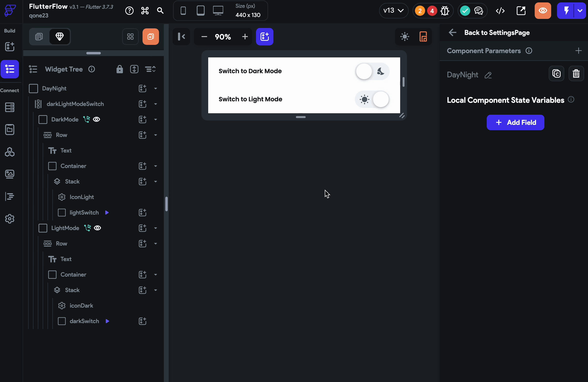Toggle visibility of LightMode widget
The height and width of the screenshot is (382, 588).
pyautogui.click(x=97, y=228)
